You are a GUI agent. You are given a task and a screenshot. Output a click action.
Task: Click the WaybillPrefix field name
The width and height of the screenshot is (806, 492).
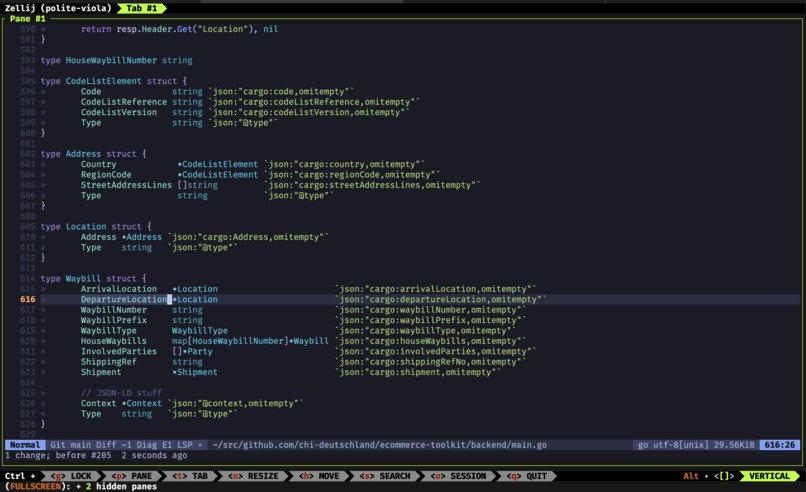click(114, 320)
